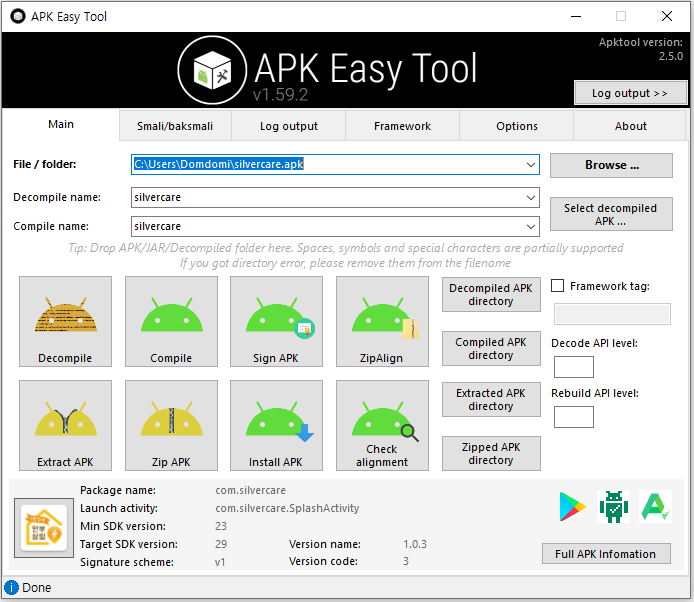Click the Decode API level field

click(574, 367)
